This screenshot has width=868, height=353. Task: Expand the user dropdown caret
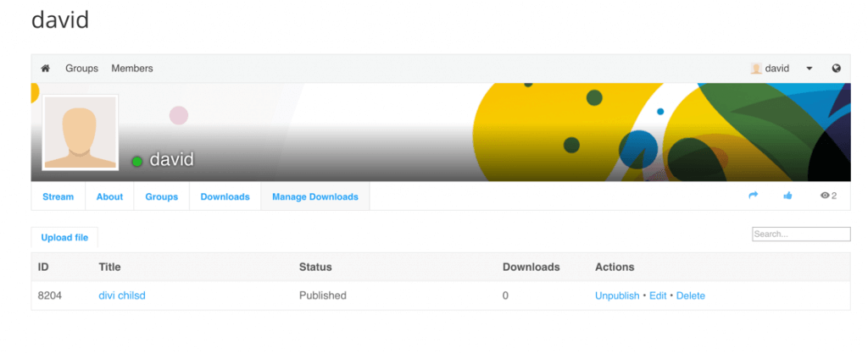(x=810, y=69)
